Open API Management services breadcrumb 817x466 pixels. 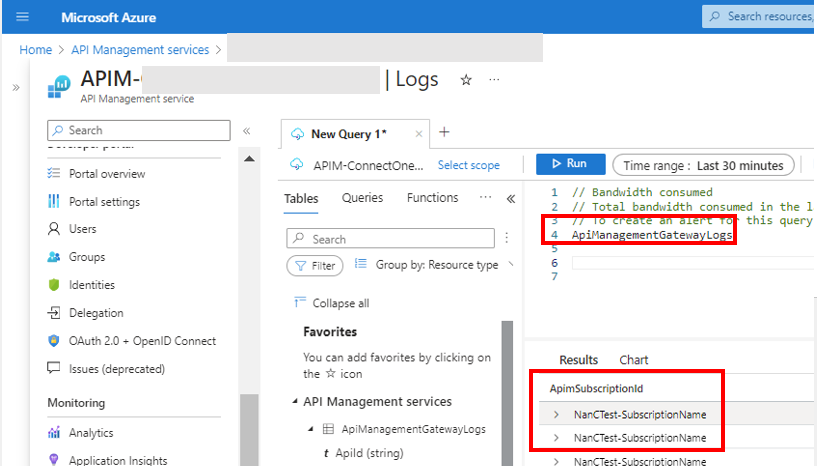(x=140, y=50)
